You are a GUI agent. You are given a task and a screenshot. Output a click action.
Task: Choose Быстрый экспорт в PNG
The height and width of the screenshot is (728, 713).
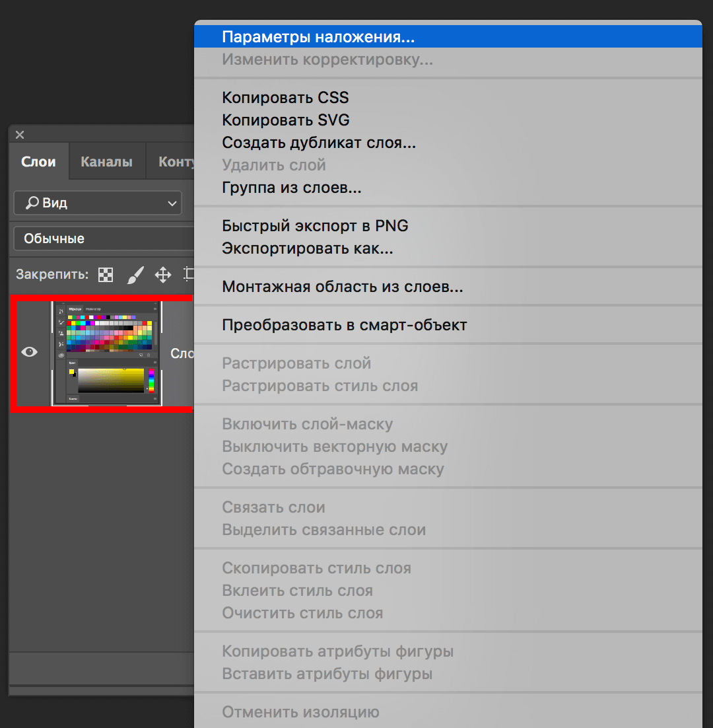[x=315, y=225]
